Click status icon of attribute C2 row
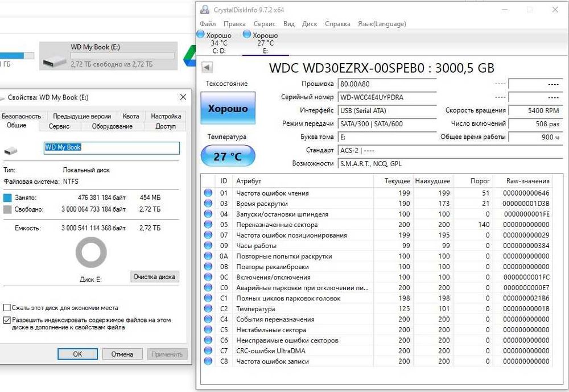569x392 pixels. point(208,308)
